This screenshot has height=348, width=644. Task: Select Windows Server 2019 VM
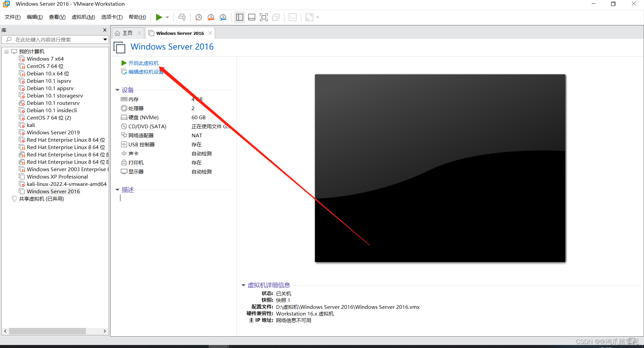(53, 133)
